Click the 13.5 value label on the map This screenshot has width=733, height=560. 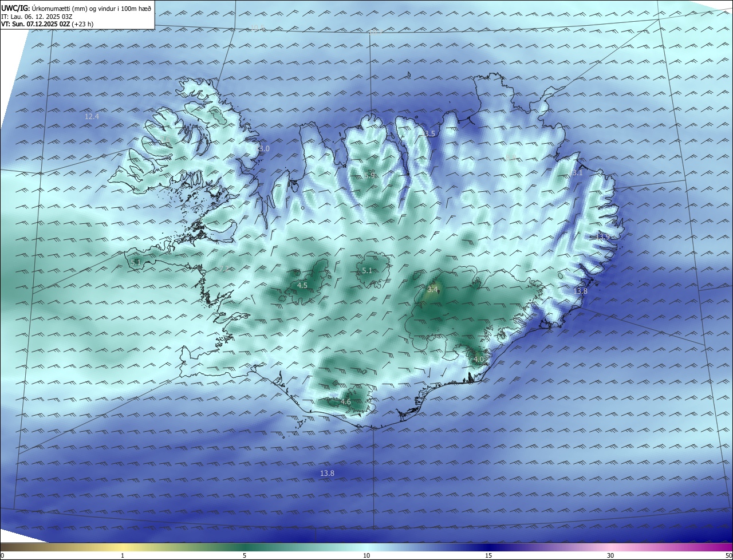click(428, 133)
